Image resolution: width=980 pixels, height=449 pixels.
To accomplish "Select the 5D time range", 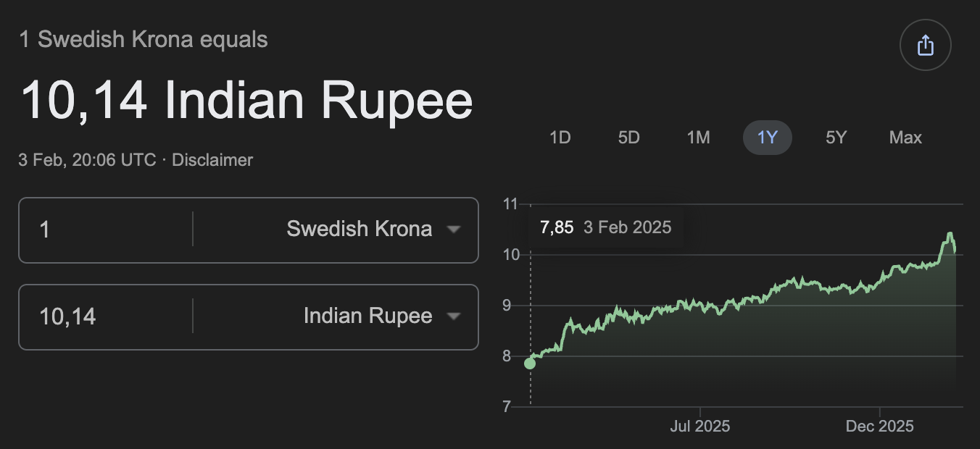I will (x=628, y=138).
